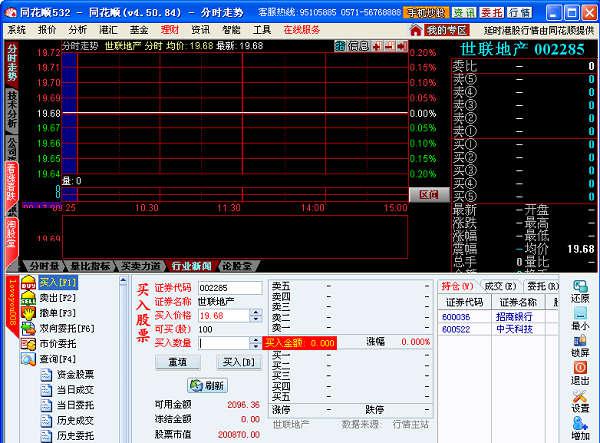Click the hand icon beside 撤单[F3]
600x443 pixels.
coord(28,313)
